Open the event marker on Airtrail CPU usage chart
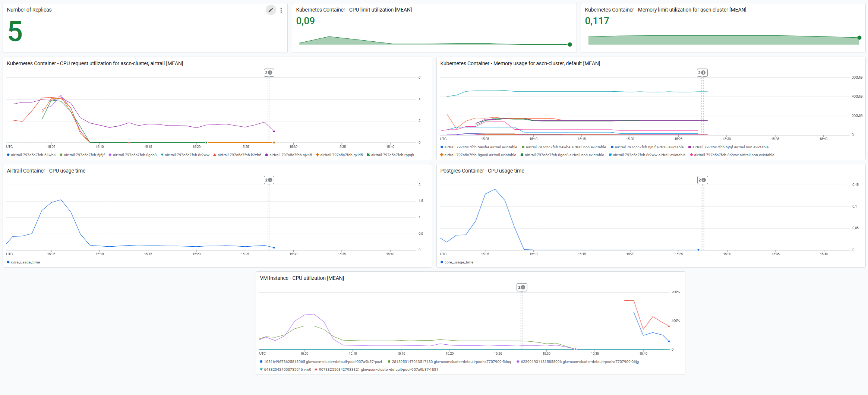 point(269,180)
